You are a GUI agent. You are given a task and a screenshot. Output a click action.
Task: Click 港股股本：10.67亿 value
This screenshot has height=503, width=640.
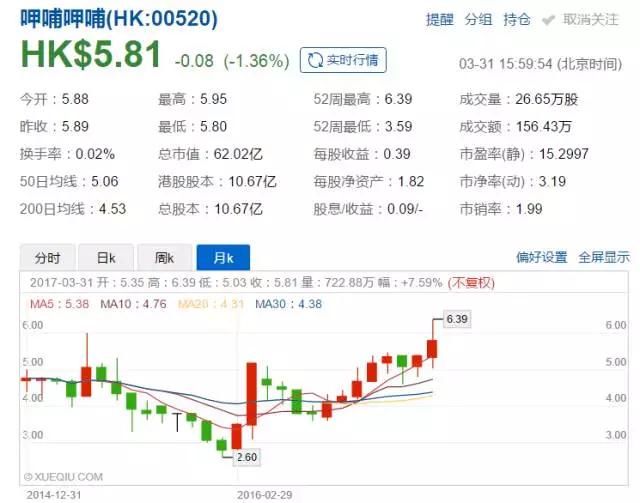coord(217,181)
